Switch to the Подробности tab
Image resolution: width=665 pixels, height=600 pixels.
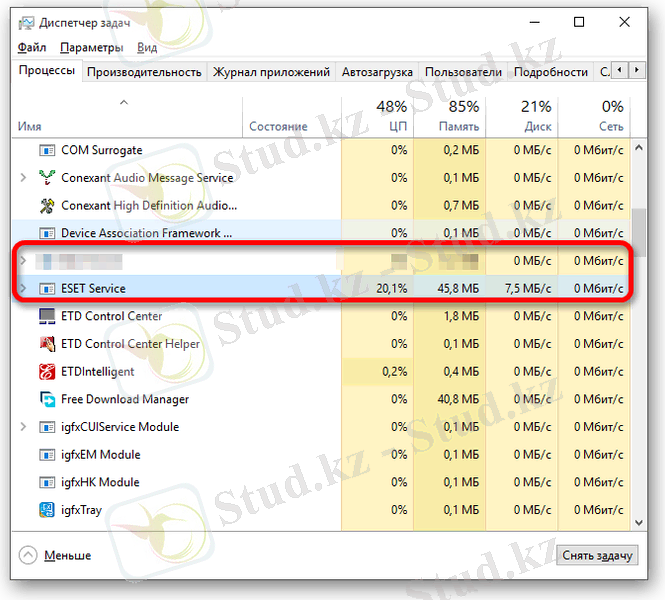[x=551, y=72]
